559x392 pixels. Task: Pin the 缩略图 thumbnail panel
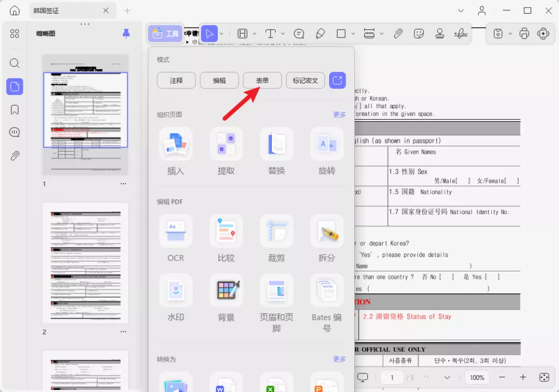(x=126, y=33)
